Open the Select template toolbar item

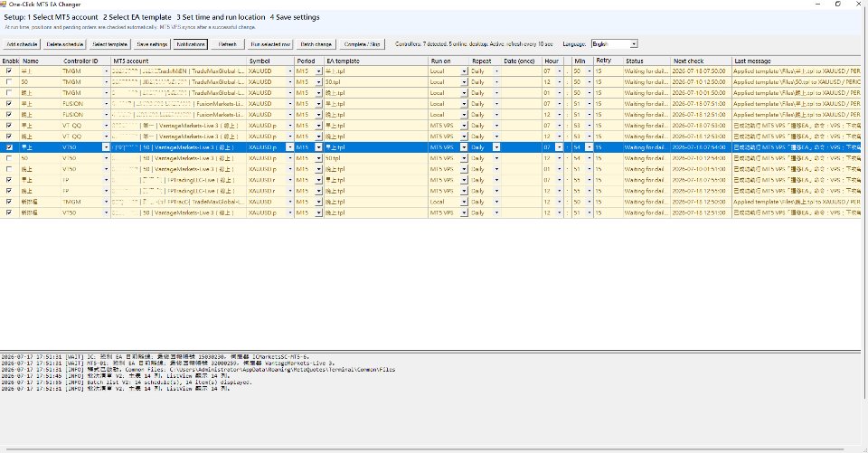pos(109,44)
